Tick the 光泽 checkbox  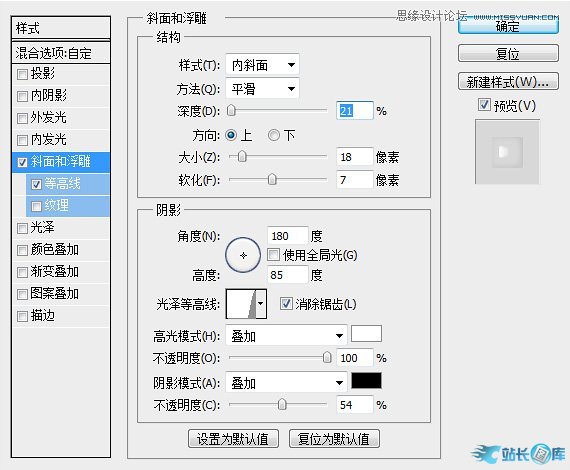(22, 228)
